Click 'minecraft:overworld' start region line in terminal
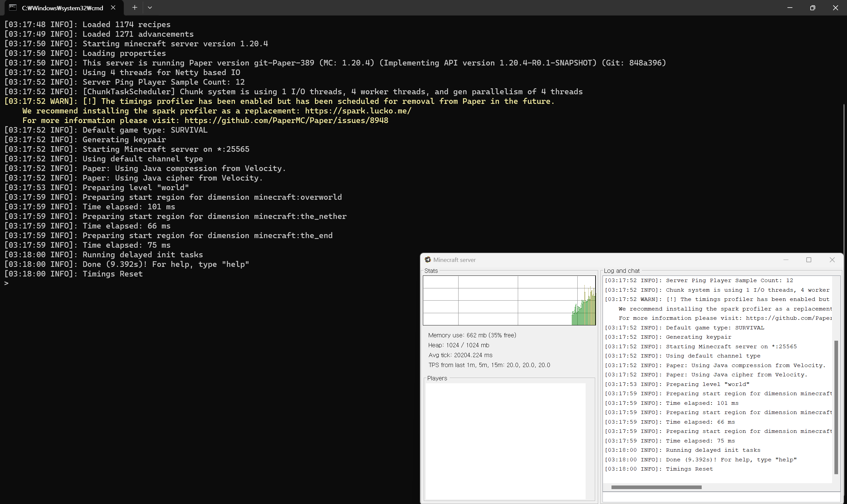 pos(173,197)
